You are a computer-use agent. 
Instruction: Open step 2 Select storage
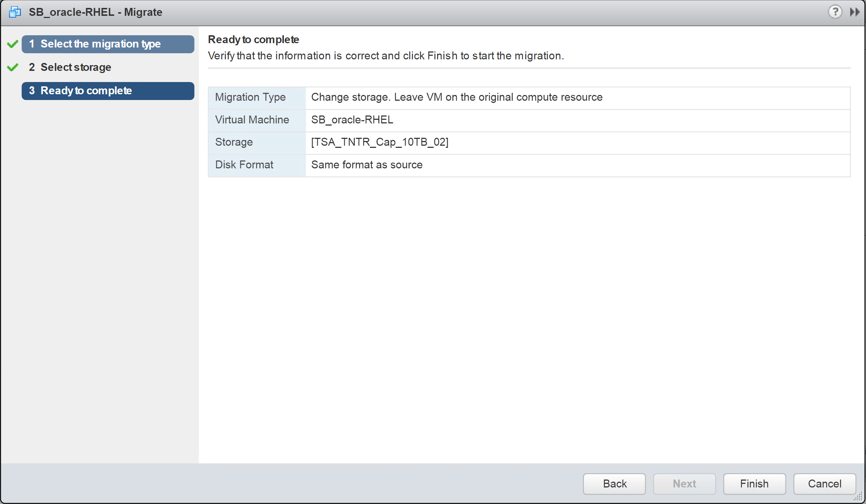pyautogui.click(x=76, y=67)
